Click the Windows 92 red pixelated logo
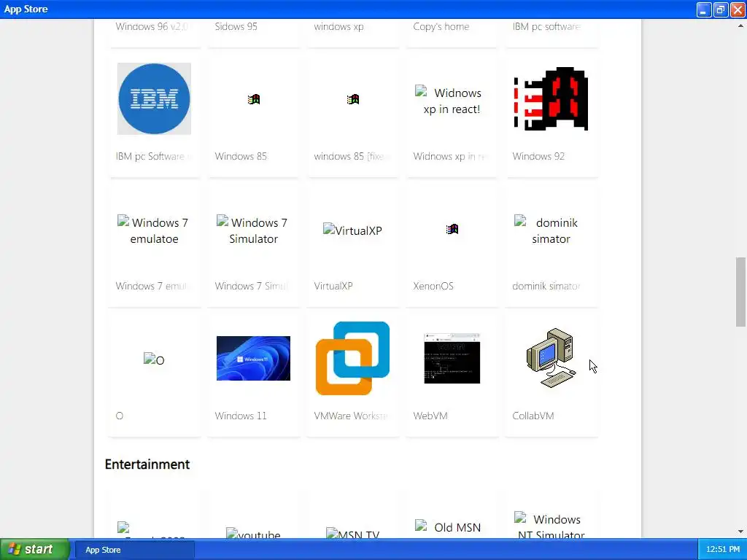The height and width of the screenshot is (560, 747). point(551,98)
